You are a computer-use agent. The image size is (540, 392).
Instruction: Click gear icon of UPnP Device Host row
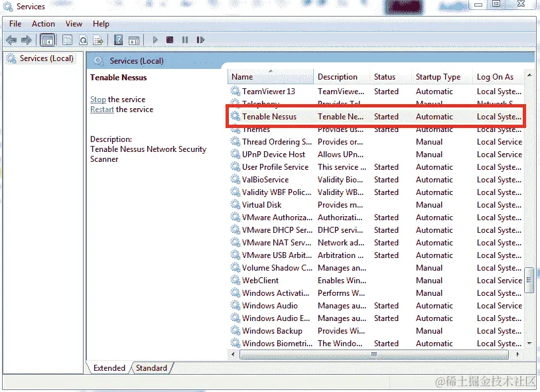pyautogui.click(x=236, y=154)
